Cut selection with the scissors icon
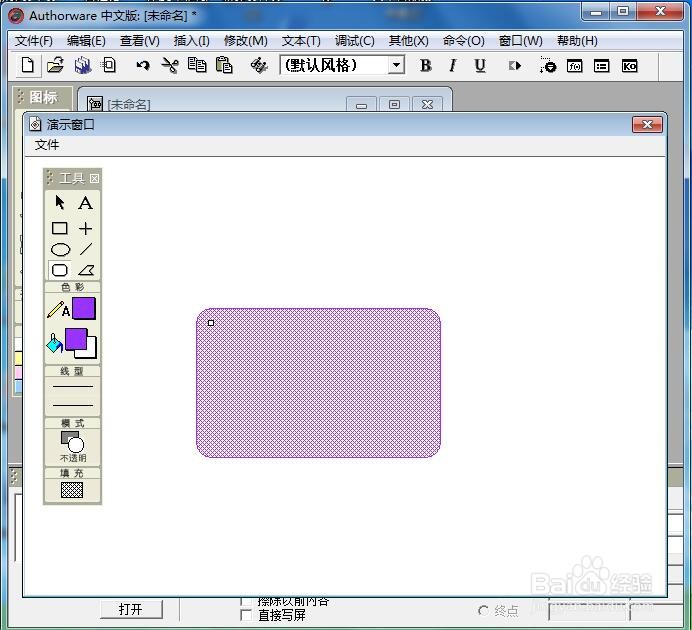Screen dimensions: 692x630 [170, 65]
